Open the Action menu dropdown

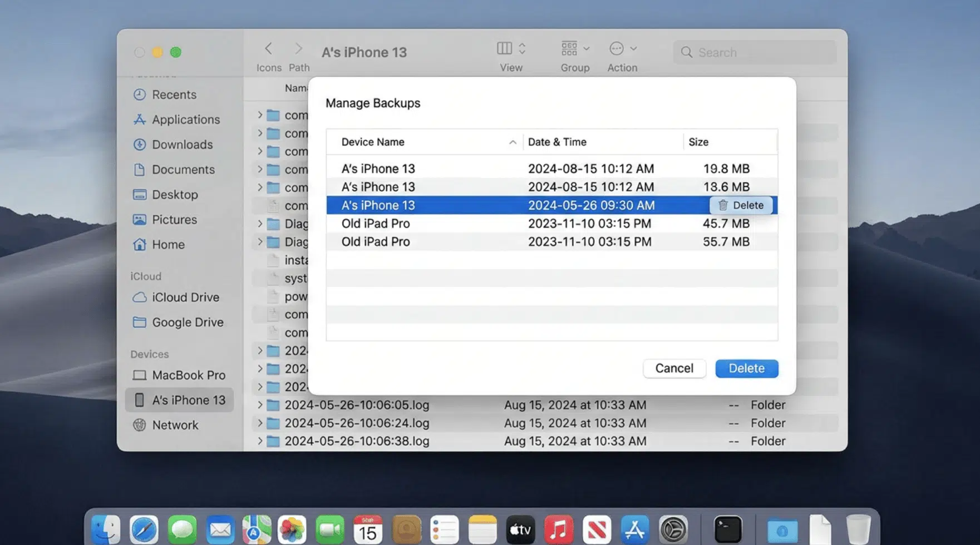pos(622,48)
